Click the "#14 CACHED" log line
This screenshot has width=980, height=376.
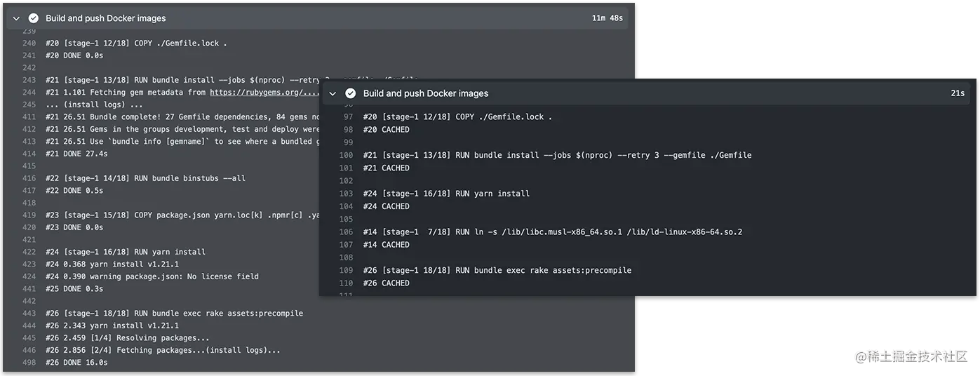387,245
